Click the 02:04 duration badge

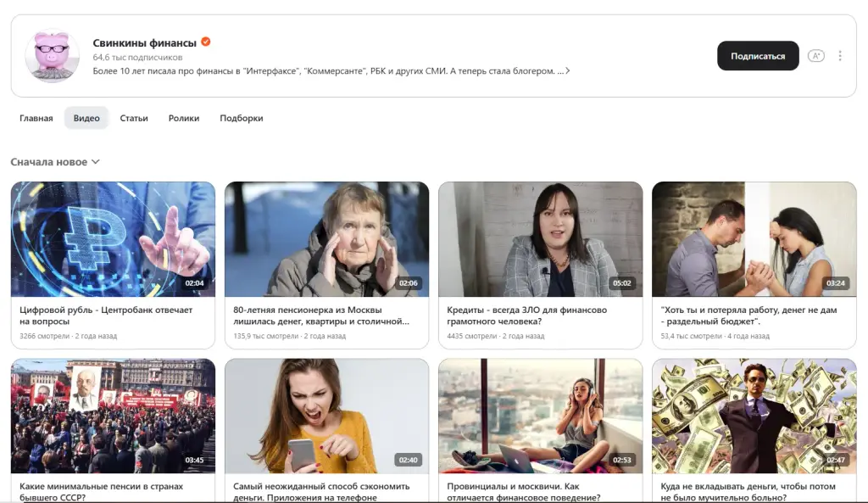(194, 283)
